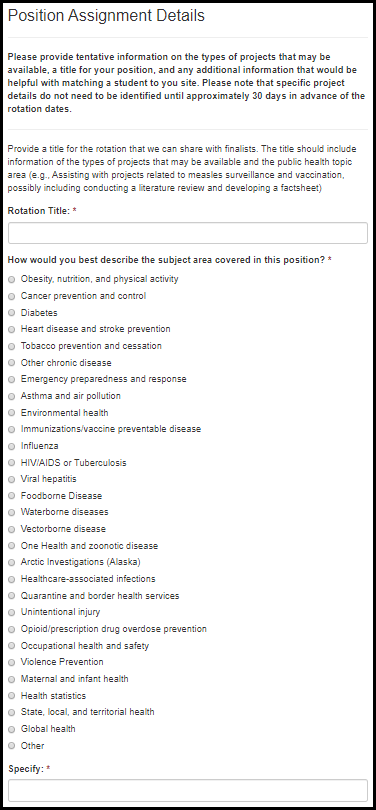This screenshot has width=376, height=810.
Task: Pick Heart disease and stroke prevention
Action: 12,330
